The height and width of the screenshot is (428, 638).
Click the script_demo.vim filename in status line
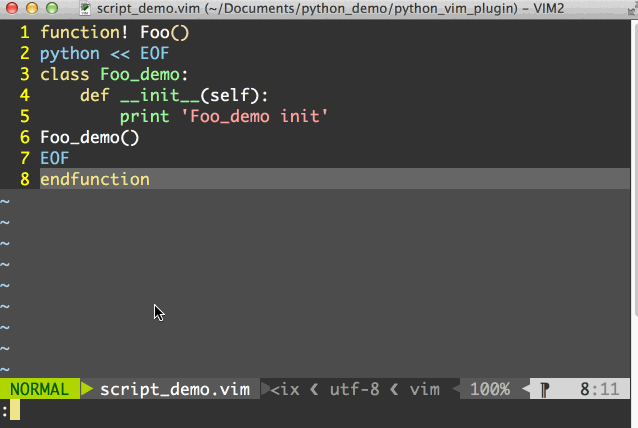tap(174, 390)
